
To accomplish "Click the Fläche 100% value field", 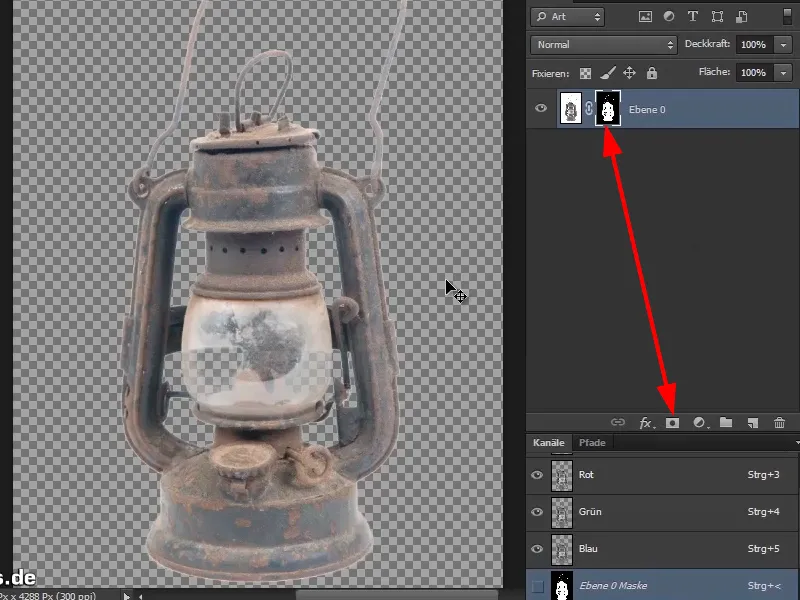I will 754,73.
